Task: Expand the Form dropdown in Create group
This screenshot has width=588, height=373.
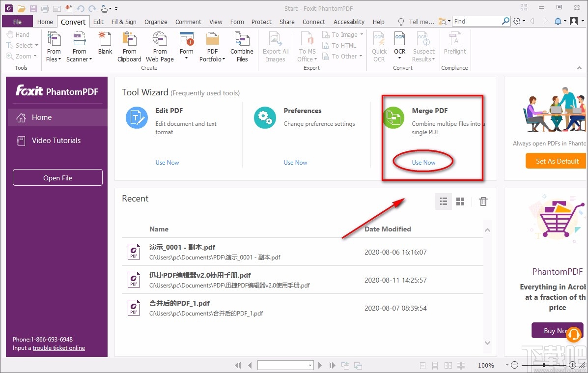Action: [x=186, y=58]
